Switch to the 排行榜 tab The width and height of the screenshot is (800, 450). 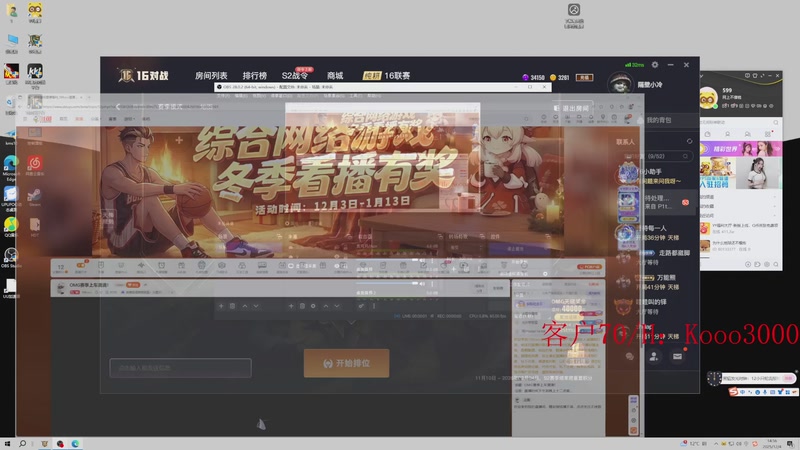tap(255, 76)
